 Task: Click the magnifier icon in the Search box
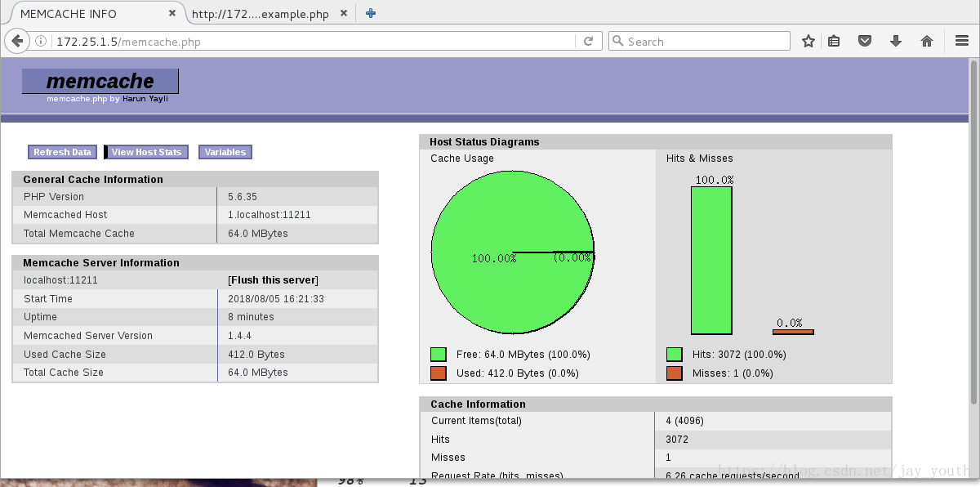tap(618, 42)
